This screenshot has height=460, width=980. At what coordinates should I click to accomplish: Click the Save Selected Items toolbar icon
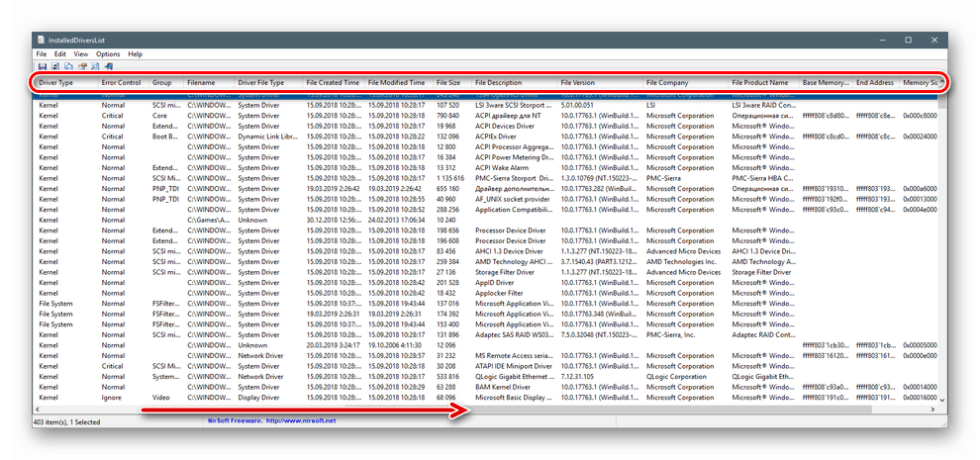43,66
